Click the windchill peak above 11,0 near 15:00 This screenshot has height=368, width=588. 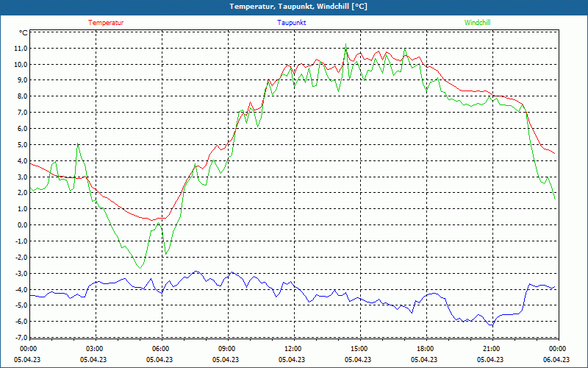(345, 44)
